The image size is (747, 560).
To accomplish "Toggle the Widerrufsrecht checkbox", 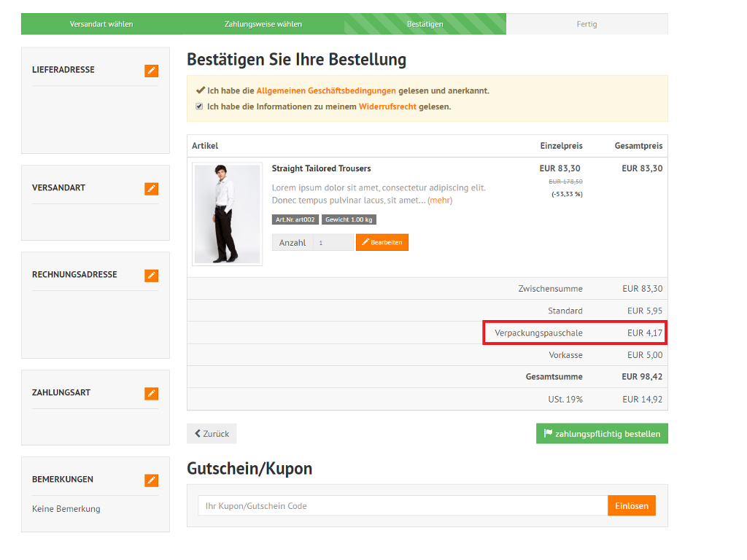I will [x=199, y=106].
